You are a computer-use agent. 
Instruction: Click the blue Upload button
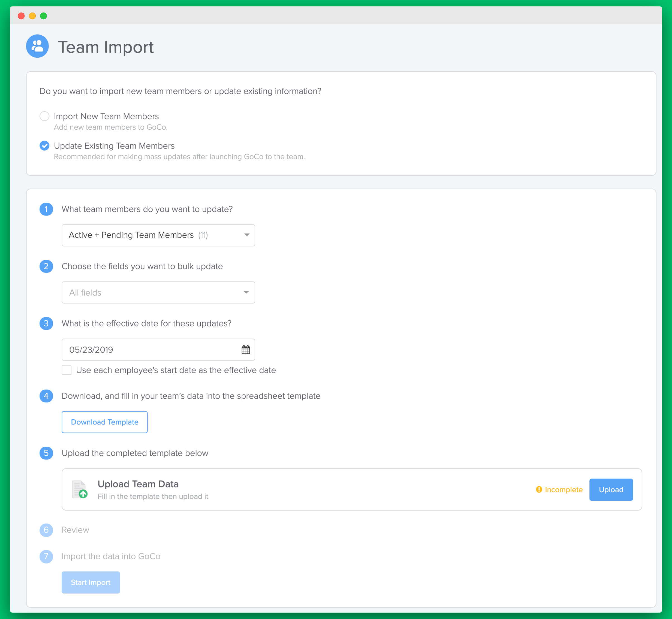(611, 490)
